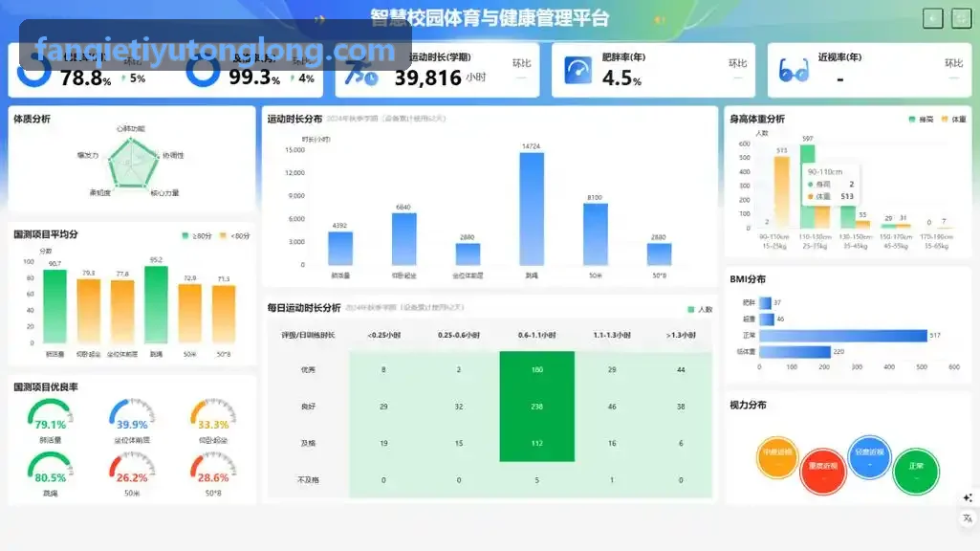Select the 肥胖 bar (37) in BMI分布
This screenshot has width=980, height=551.
[x=765, y=302]
